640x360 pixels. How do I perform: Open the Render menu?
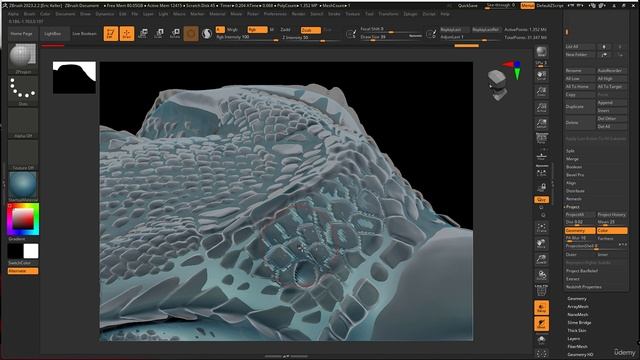298,14
